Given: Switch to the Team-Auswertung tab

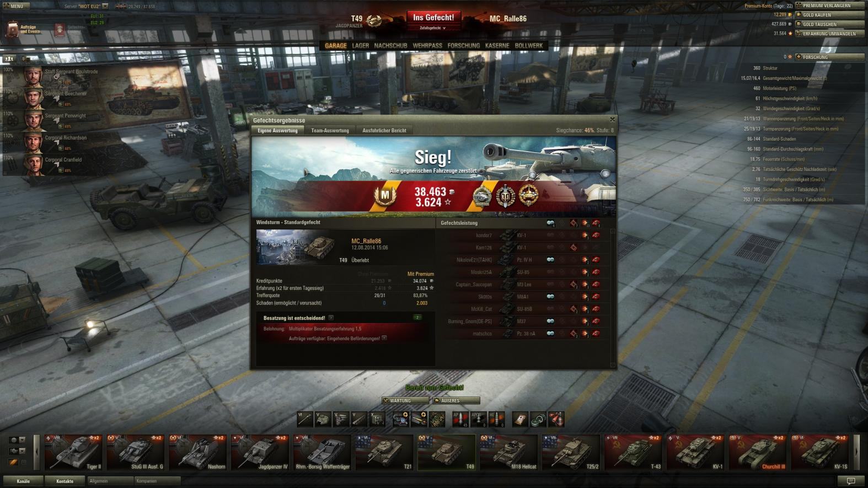Looking at the screenshot, I should (330, 131).
